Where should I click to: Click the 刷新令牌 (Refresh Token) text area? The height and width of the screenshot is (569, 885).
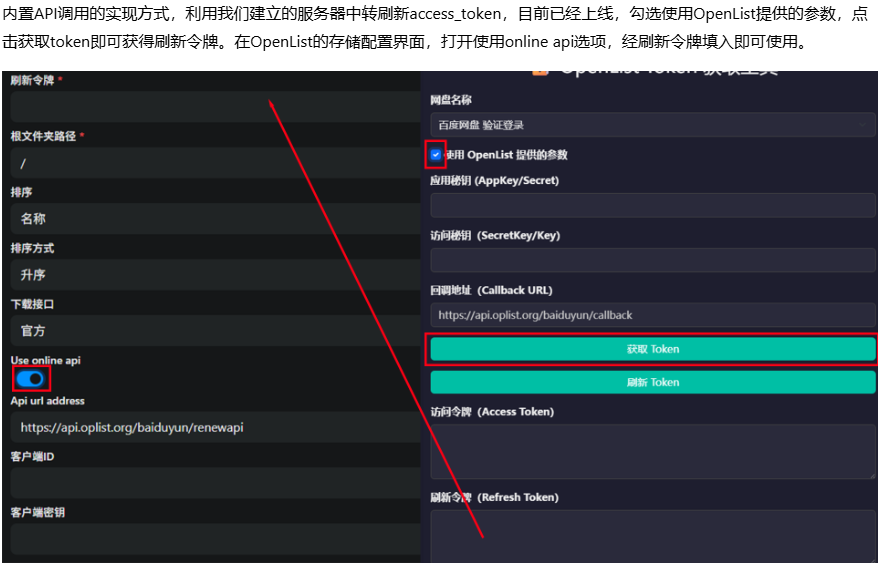(652, 537)
